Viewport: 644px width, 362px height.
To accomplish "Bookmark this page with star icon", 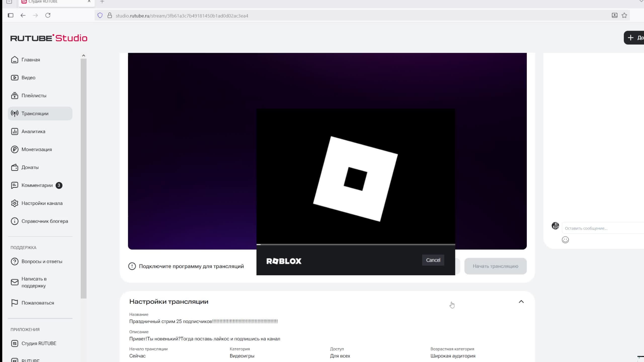I will 624,16.
